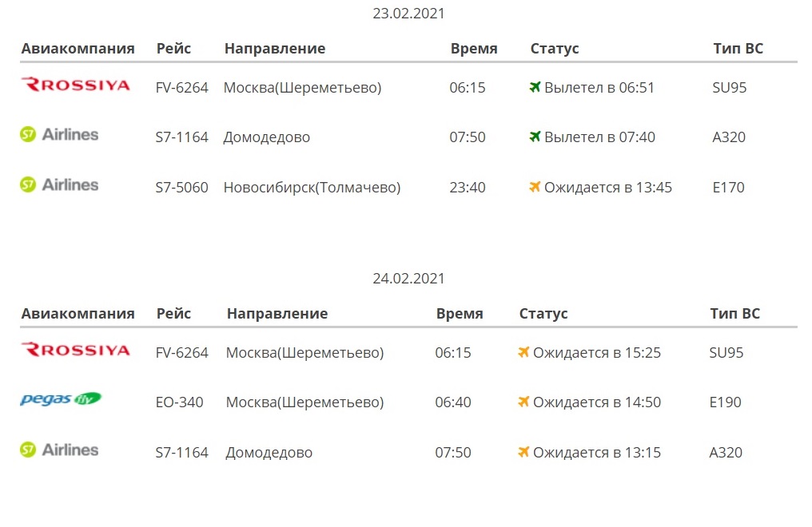Click green departed plane icon at 06:51
This screenshot has width=812, height=527.
tap(535, 87)
